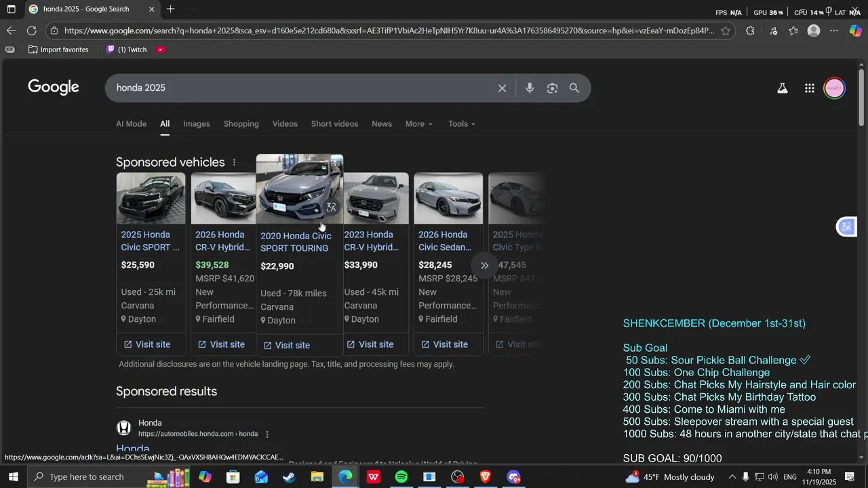Expand the Tools dropdown
The height and width of the screenshot is (488, 868).
click(462, 124)
